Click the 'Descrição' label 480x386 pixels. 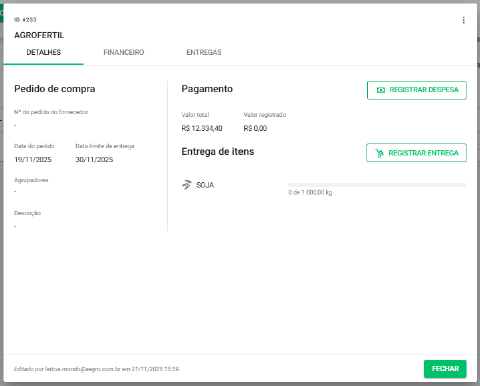(x=27, y=213)
